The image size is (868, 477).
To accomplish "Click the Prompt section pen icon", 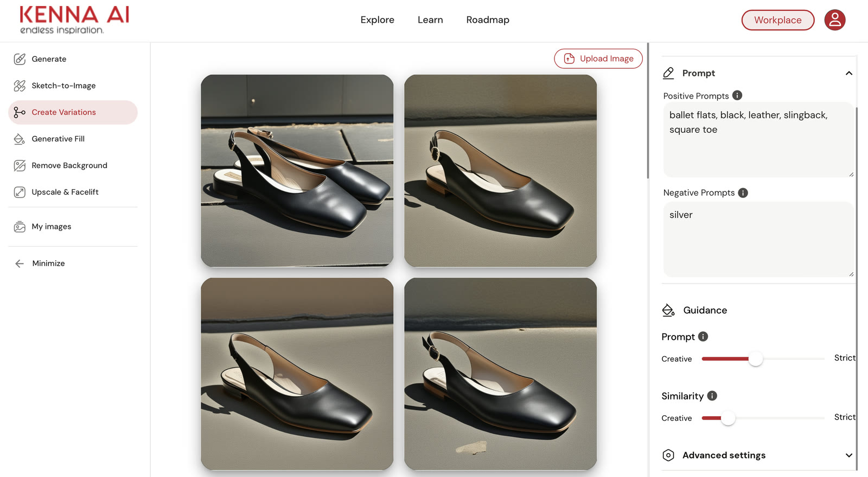I will pos(668,73).
